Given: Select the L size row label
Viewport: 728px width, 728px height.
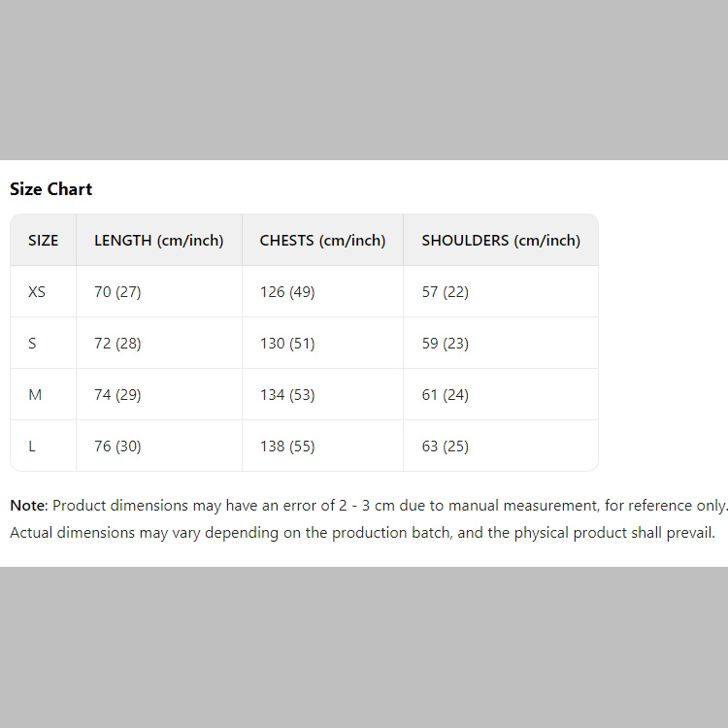Looking at the screenshot, I should click(32, 447).
